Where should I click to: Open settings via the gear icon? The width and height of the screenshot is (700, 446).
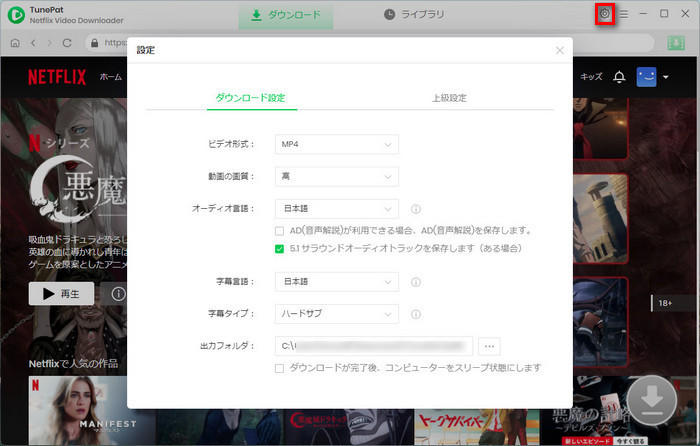(604, 14)
